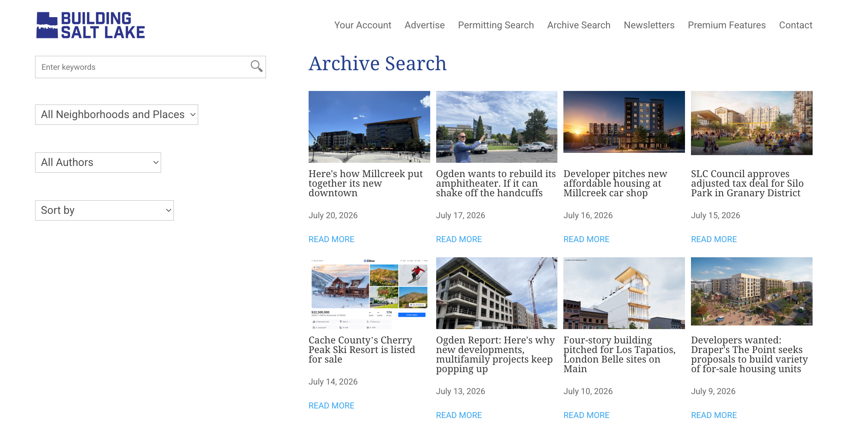
Task: Expand the All Authors dropdown
Action: pos(98,162)
